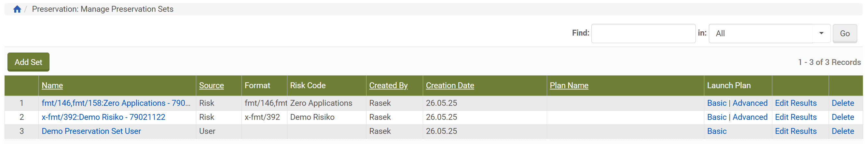Sort by Source column header
The height and width of the screenshot is (144, 868).
pyautogui.click(x=211, y=86)
